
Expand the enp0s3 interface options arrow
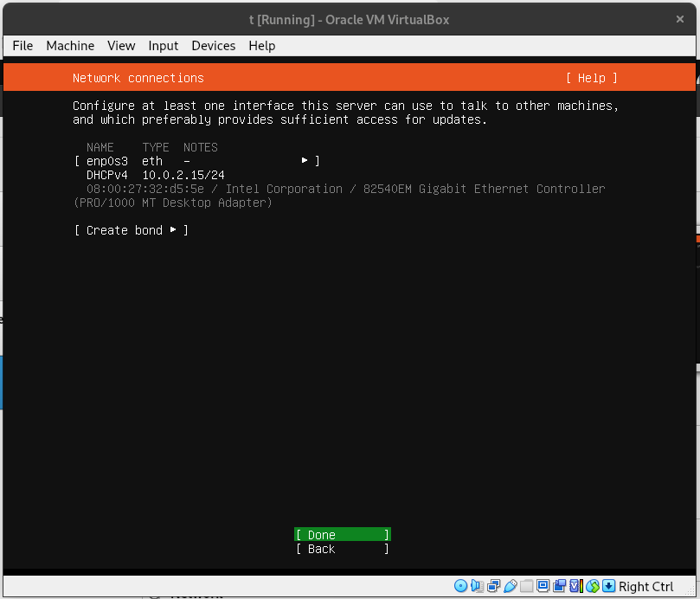tap(305, 160)
